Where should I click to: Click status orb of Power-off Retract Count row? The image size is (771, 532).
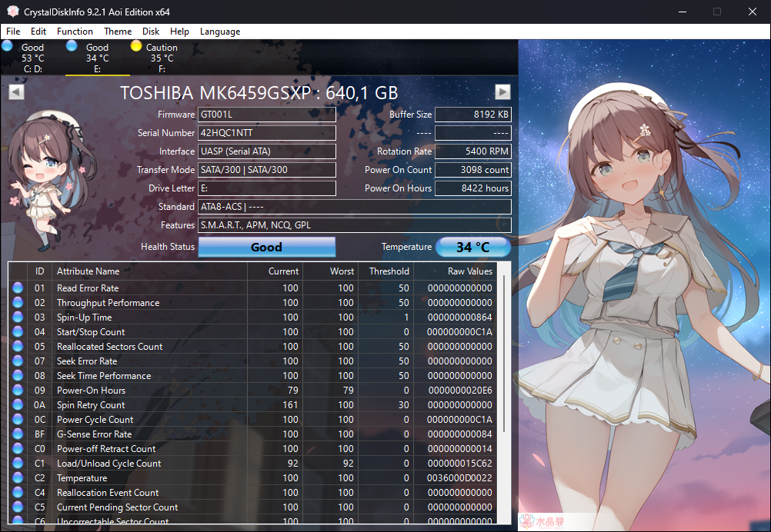pyautogui.click(x=18, y=448)
